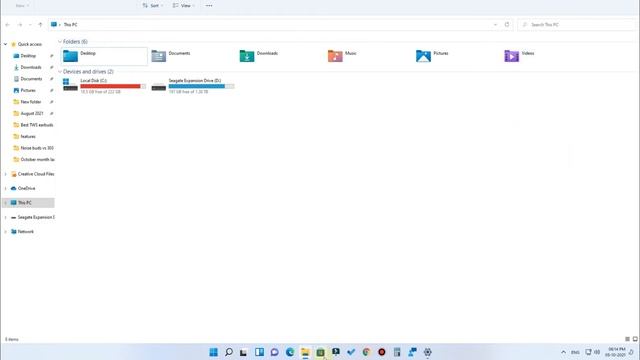The width and height of the screenshot is (640, 360).
Task: Click the Forward navigation arrow
Action: click(20, 25)
